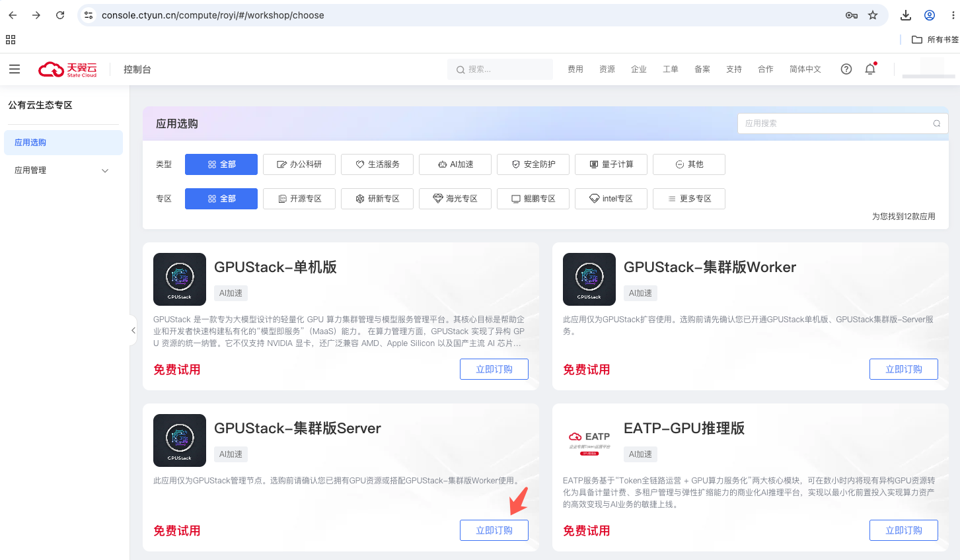Go forward in browser history
Screen dimensions: 960x560
(36, 15)
